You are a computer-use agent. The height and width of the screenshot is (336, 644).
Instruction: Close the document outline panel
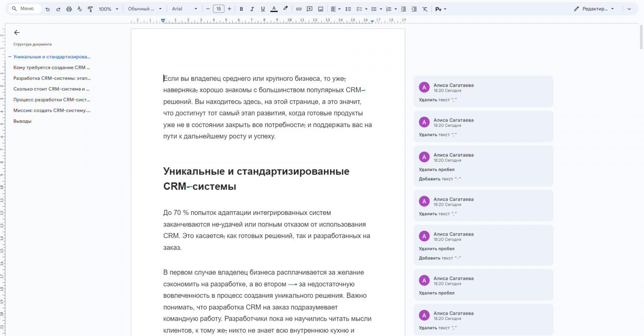click(17, 33)
